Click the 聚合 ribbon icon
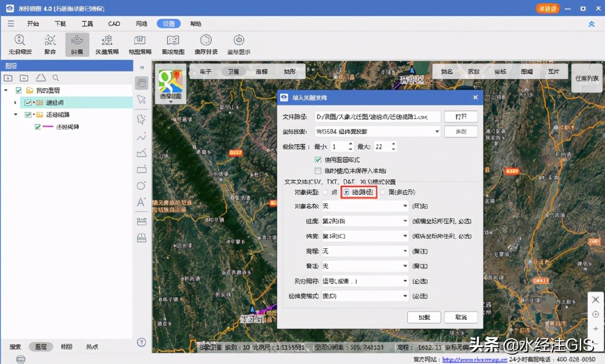The image size is (605, 364). pos(50,40)
